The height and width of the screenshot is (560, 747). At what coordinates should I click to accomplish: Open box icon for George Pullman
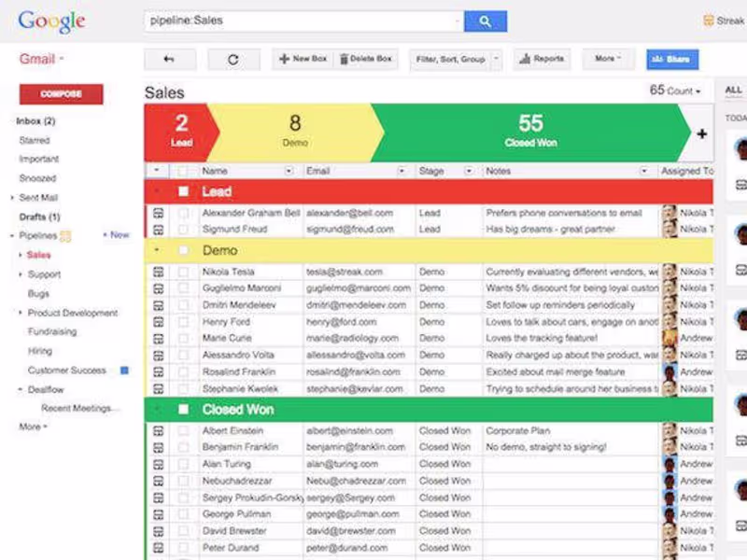158,515
